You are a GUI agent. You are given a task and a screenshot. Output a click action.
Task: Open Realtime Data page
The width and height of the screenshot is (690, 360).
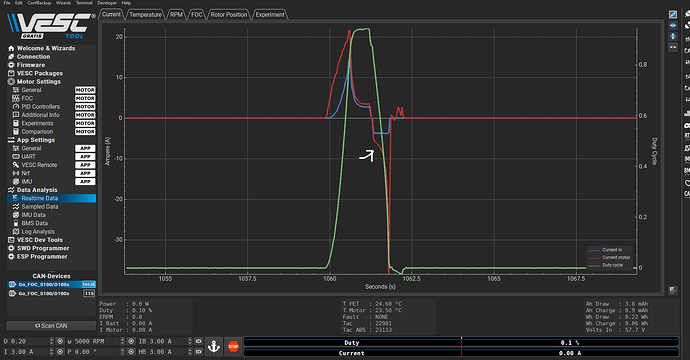click(x=51, y=198)
